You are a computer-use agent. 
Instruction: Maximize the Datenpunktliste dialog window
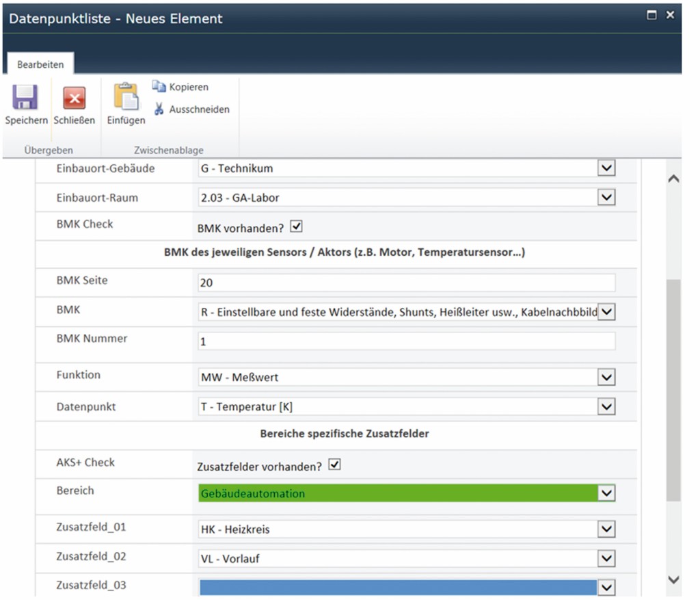coord(652,15)
